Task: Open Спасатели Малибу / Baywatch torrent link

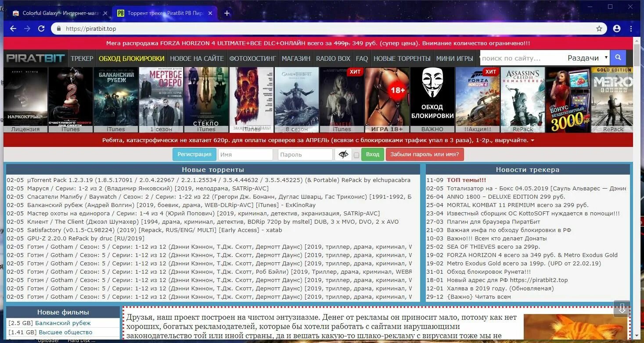Action: click(219, 197)
